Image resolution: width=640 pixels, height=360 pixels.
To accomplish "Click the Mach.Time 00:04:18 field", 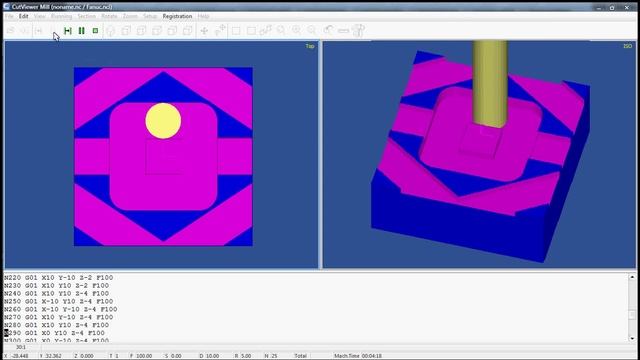I will coord(358,356).
